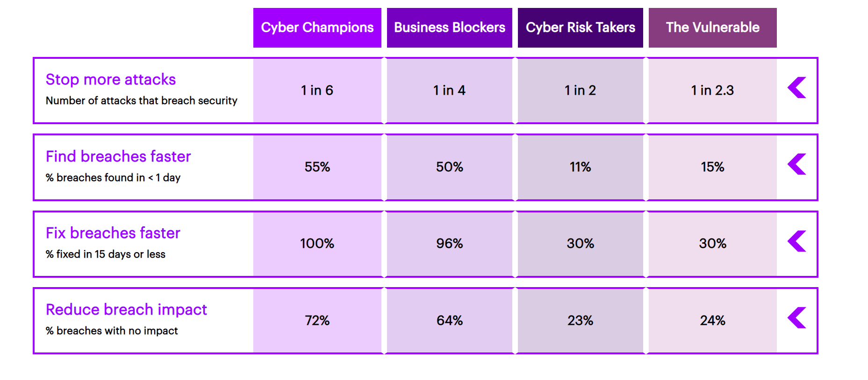Click the chevron in Stop more attacks row
The width and height of the screenshot is (868, 380).
coord(797,88)
